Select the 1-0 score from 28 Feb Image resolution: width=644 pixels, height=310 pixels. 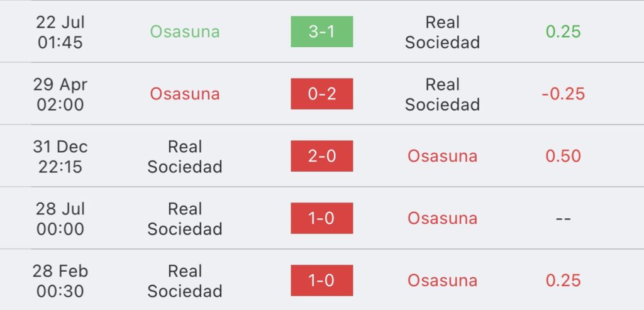click(x=321, y=280)
